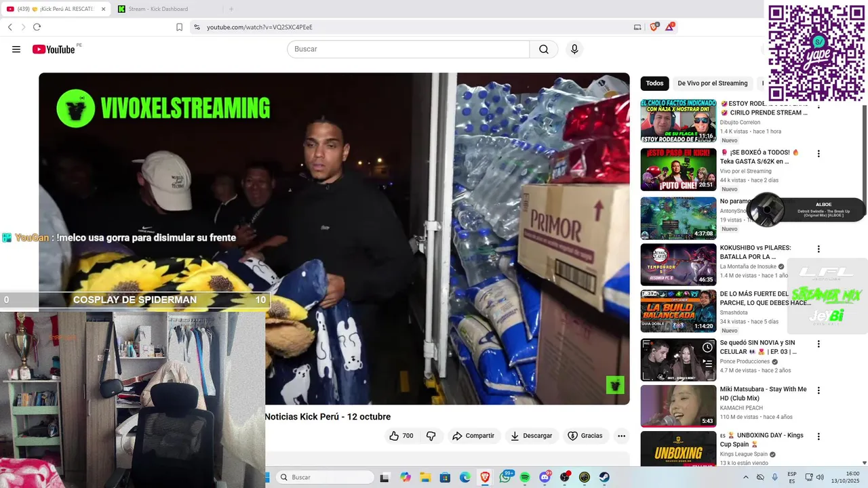
Task: Go to YouTube home via the logo
Action: [x=54, y=49]
